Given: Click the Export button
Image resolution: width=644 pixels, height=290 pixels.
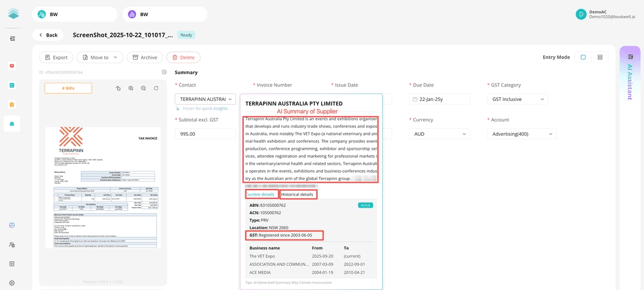Looking at the screenshot, I should (56, 57).
